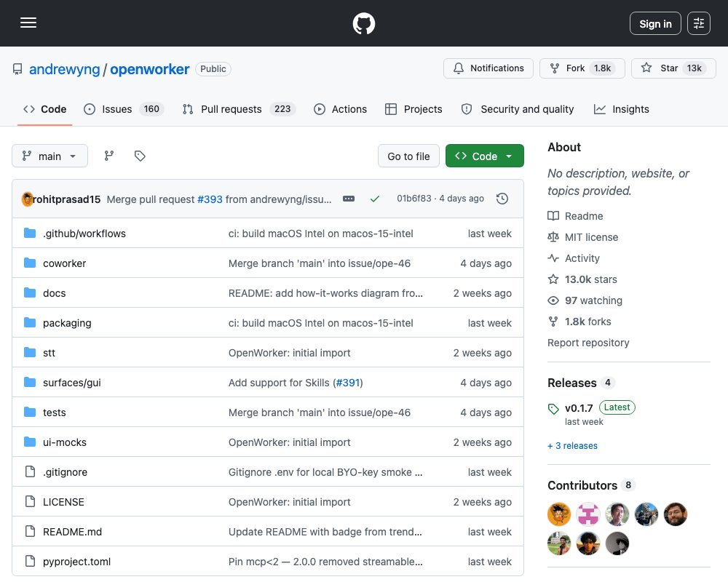
Task: Open the ui-mocks folder
Action: pyautogui.click(x=65, y=442)
